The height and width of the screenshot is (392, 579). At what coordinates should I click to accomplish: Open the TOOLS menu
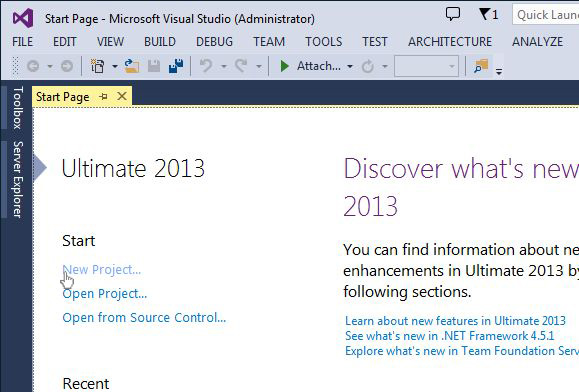click(x=323, y=42)
